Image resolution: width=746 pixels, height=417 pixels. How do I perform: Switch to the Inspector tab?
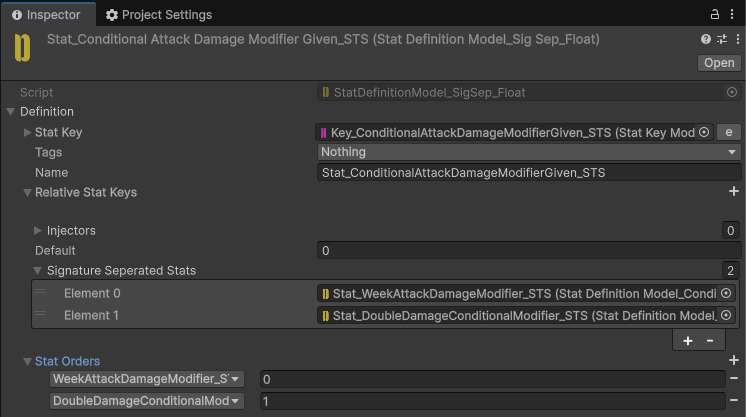(x=46, y=15)
